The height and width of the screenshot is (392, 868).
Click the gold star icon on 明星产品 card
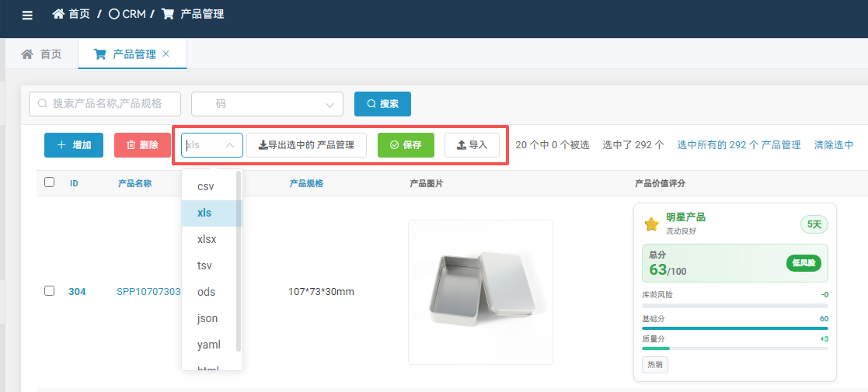click(x=651, y=224)
